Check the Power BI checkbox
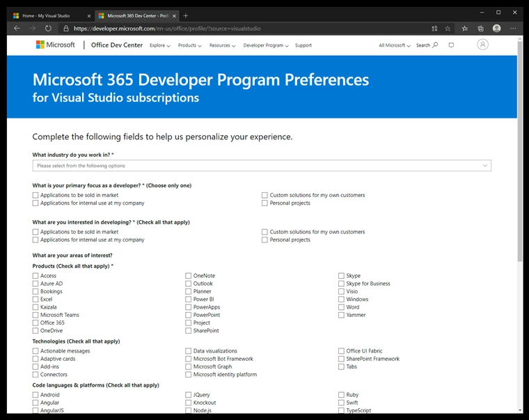This screenshot has width=529, height=420. (x=188, y=299)
